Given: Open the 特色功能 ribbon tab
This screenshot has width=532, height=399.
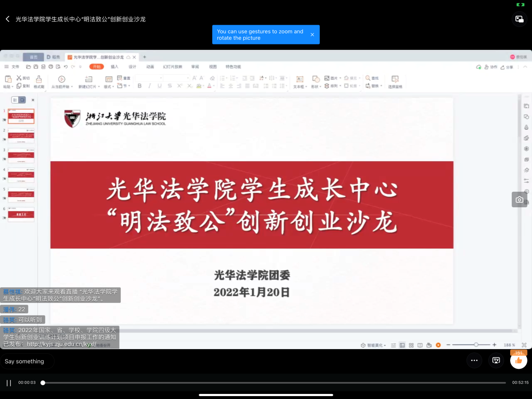Looking at the screenshot, I should [x=233, y=67].
